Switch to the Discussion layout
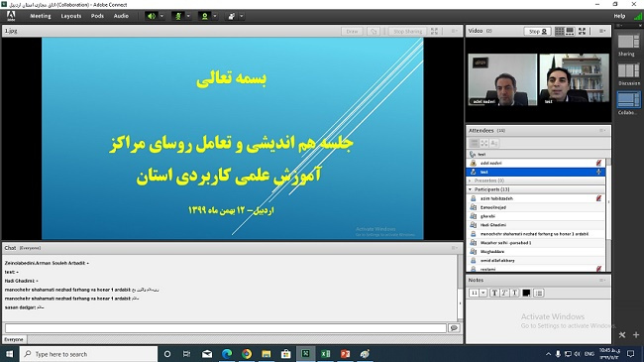Image resolution: width=644 pixels, height=362 pixels. tap(629, 74)
